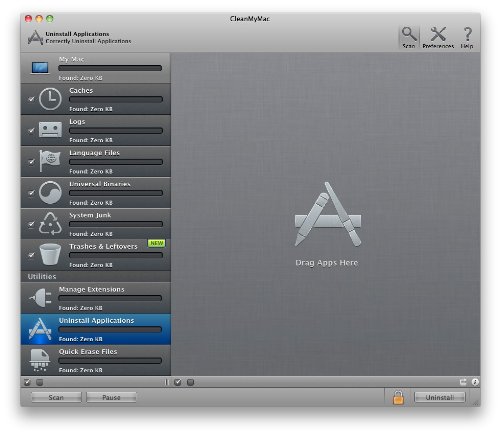Image resolution: width=500 pixels, height=434 pixels.
Task: Click Trashes & Leftovers label text
Action: point(103,247)
